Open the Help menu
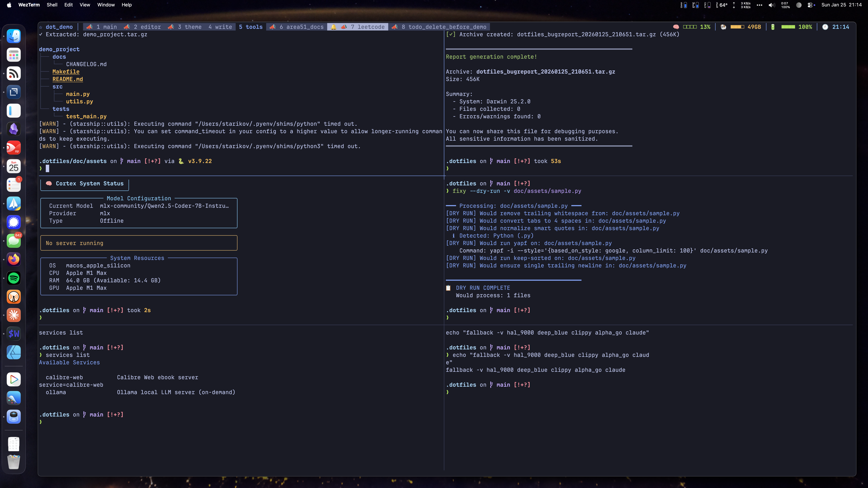 tap(127, 5)
